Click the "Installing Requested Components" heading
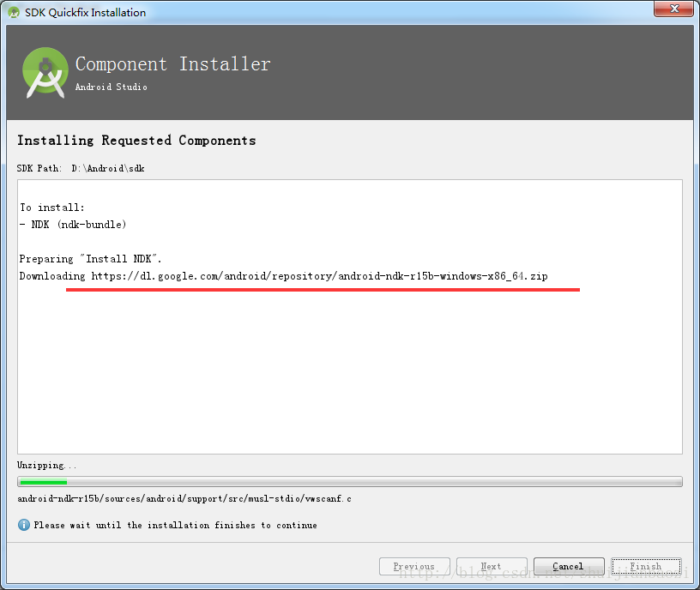Viewport: 700px width, 590px height. 136,141
